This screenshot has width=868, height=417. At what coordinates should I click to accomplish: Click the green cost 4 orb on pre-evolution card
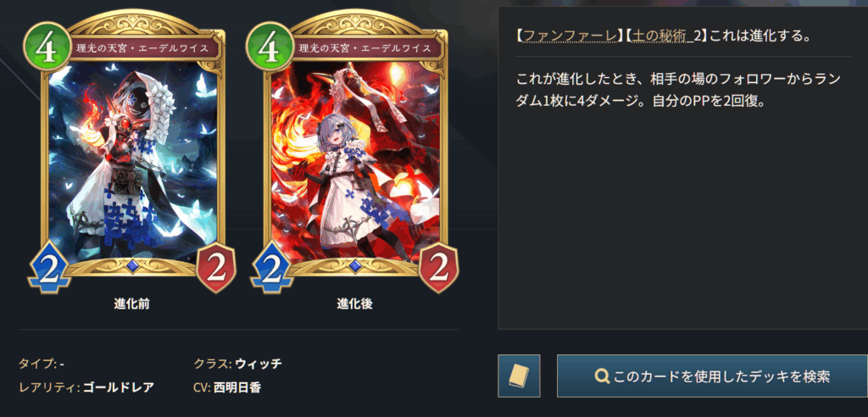point(44,49)
